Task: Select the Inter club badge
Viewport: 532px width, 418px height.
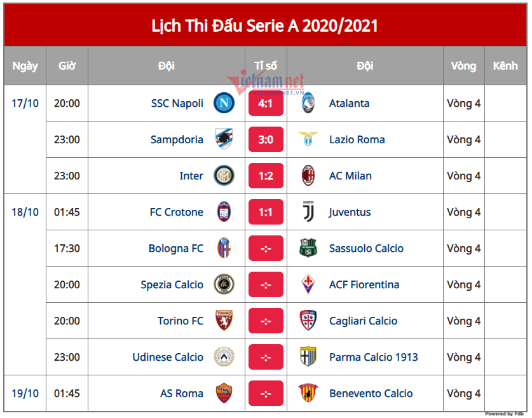Action: coord(224,176)
